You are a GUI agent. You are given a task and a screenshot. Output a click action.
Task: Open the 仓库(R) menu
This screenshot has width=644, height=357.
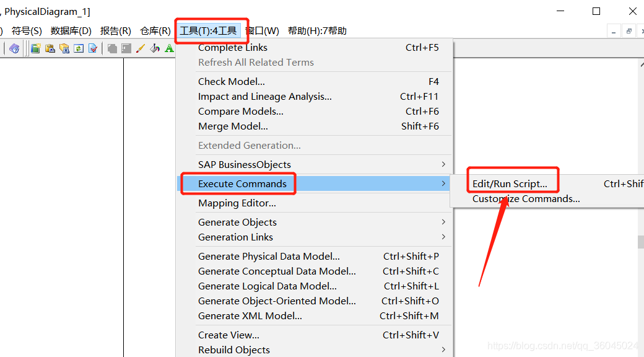tap(155, 31)
